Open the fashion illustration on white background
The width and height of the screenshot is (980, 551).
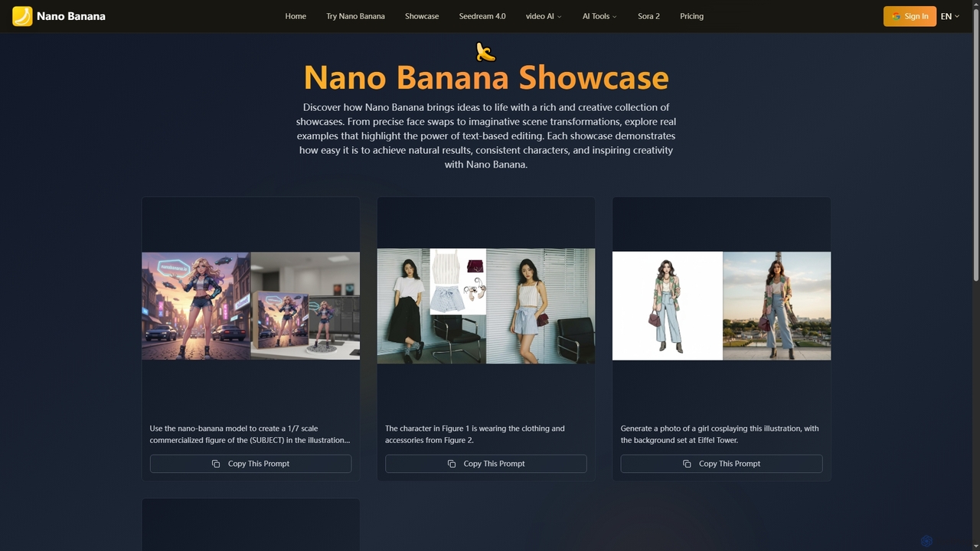(x=668, y=306)
